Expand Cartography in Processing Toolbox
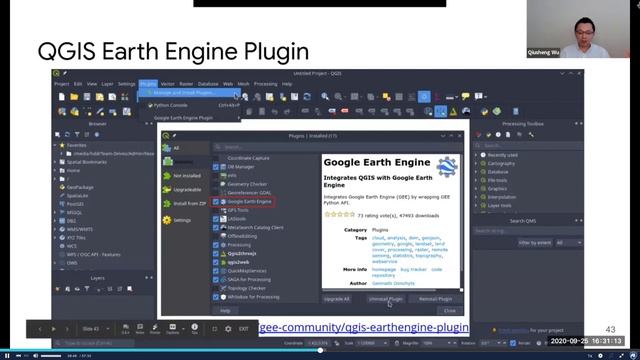 pos(476,163)
